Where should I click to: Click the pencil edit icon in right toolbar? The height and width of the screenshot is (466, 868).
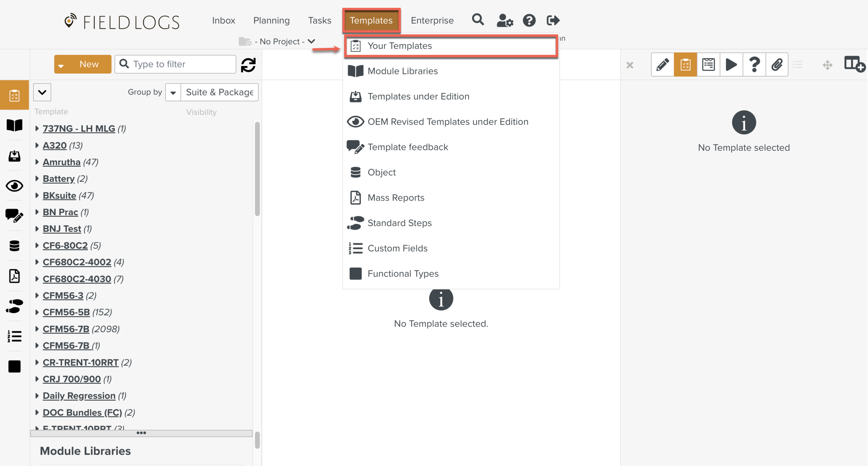pos(662,65)
